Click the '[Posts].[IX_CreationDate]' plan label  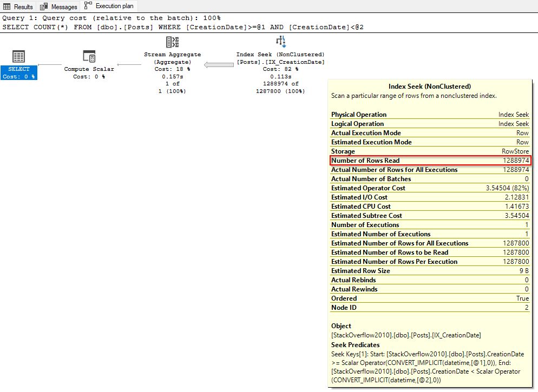tap(280, 62)
